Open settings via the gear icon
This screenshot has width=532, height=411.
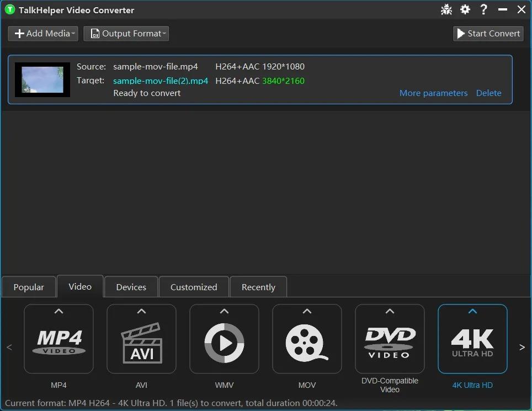point(465,9)
